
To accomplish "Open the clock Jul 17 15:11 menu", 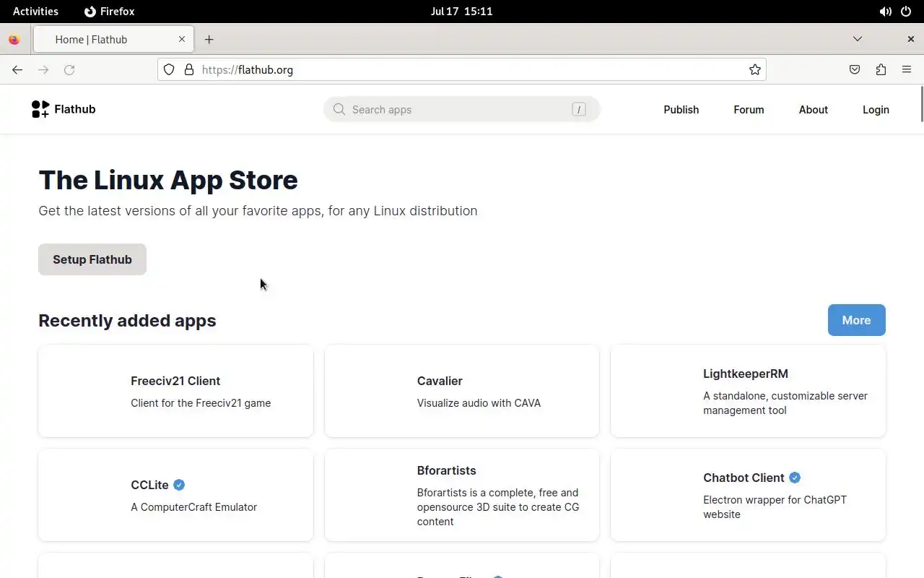I will tap(461, 12).
